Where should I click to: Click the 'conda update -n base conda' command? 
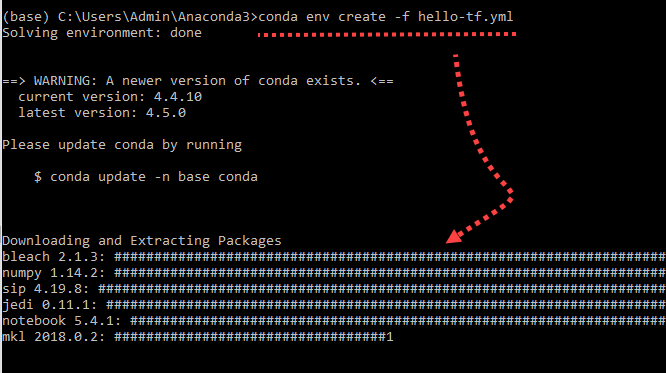[x=154, y=177]
